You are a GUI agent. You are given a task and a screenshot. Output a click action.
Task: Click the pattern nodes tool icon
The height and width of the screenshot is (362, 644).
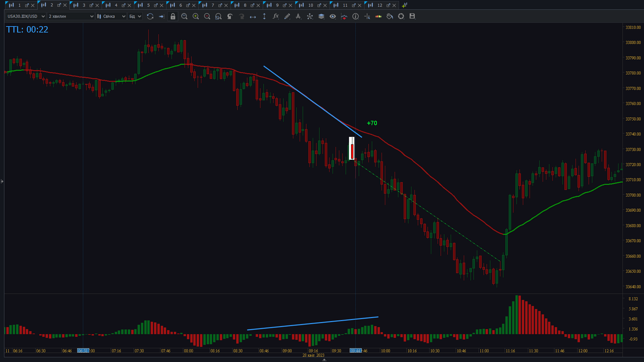tap(310, 16)
